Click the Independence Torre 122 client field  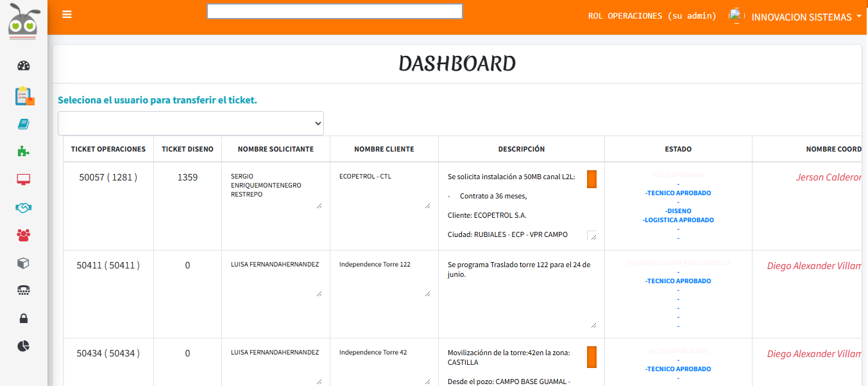coord(384,277)
